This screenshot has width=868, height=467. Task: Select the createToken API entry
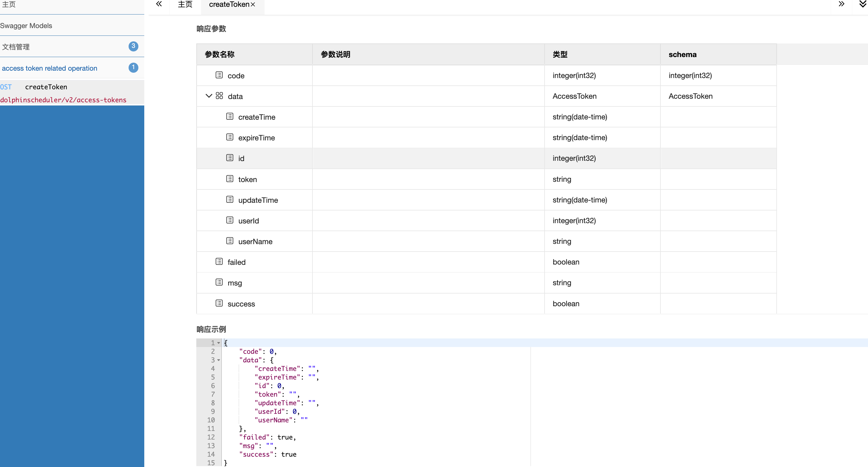(46, 87)
